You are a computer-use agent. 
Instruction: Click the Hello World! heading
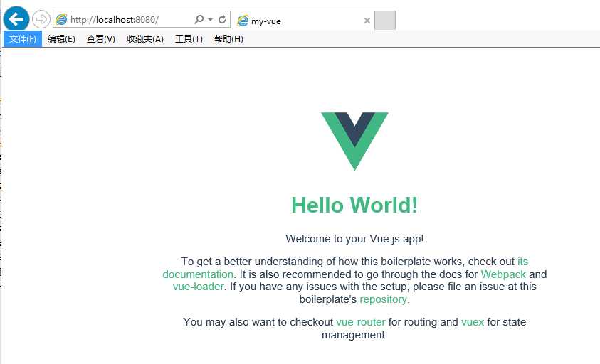point(354,205)
